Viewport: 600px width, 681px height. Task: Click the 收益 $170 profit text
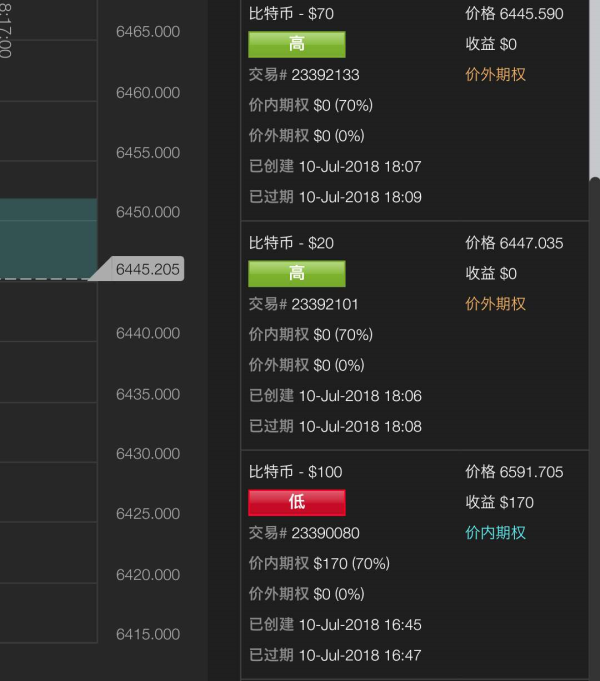[x=500, y=502]
